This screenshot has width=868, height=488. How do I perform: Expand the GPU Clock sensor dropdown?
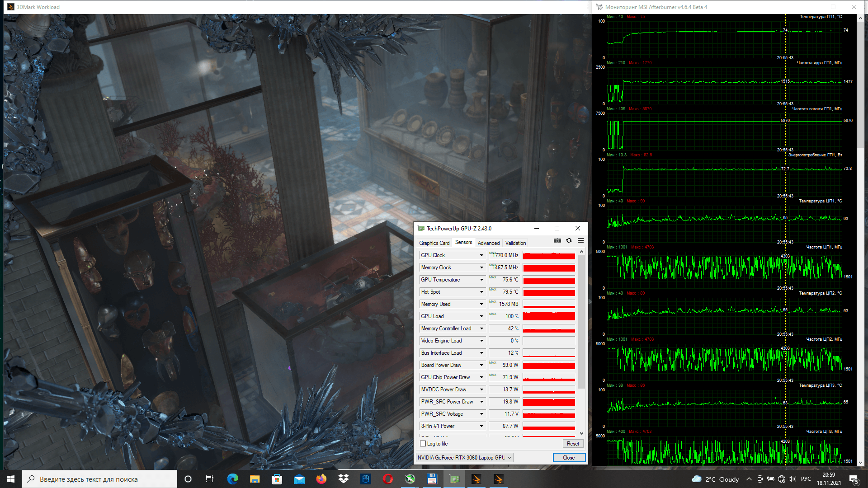tap(481, 255)
